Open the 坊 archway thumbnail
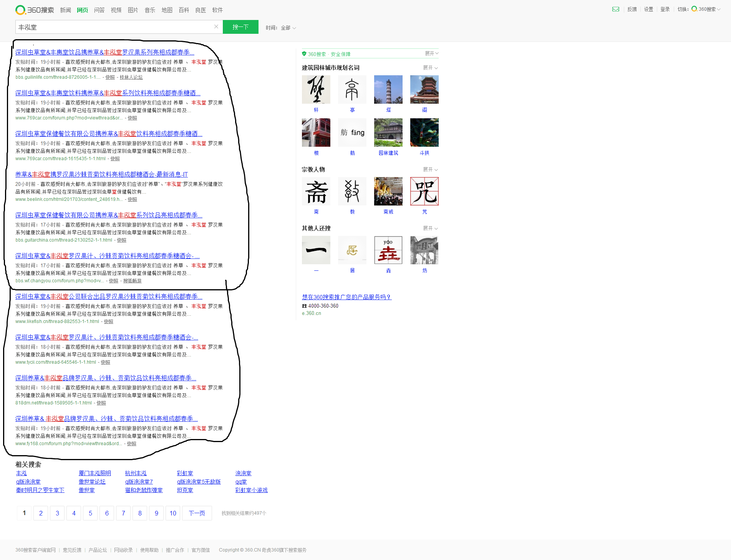This screenshot has width=731, height=560. (x=424, y=250)
